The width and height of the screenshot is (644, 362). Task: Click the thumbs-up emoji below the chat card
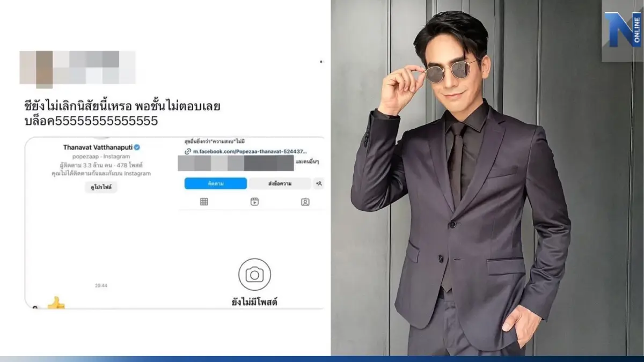pyautogui.click(x=55, y=304)
